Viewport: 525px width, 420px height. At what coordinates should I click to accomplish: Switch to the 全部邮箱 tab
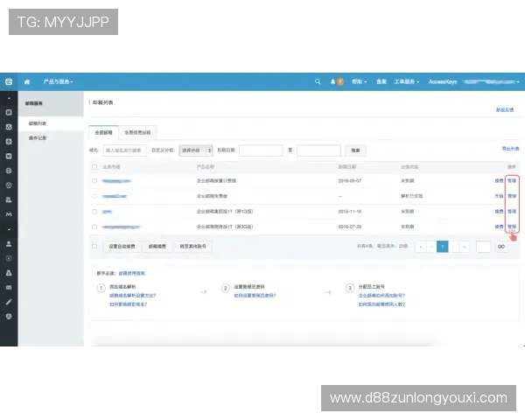point(103,133)
